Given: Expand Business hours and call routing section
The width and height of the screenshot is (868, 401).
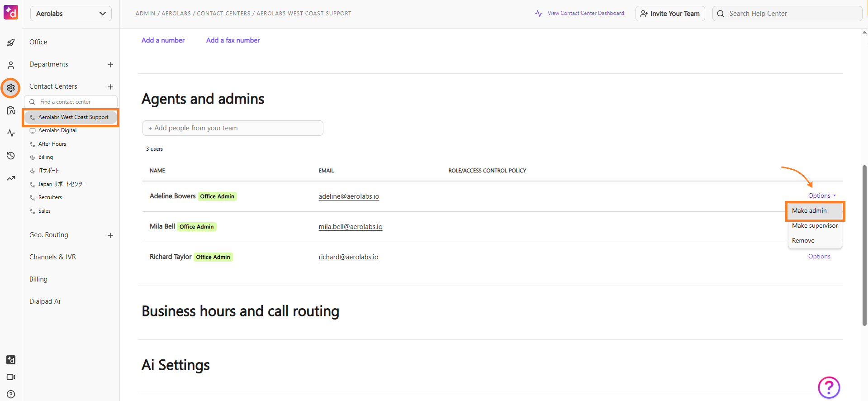Looking at the screenshot, I should tap(240, 311).
